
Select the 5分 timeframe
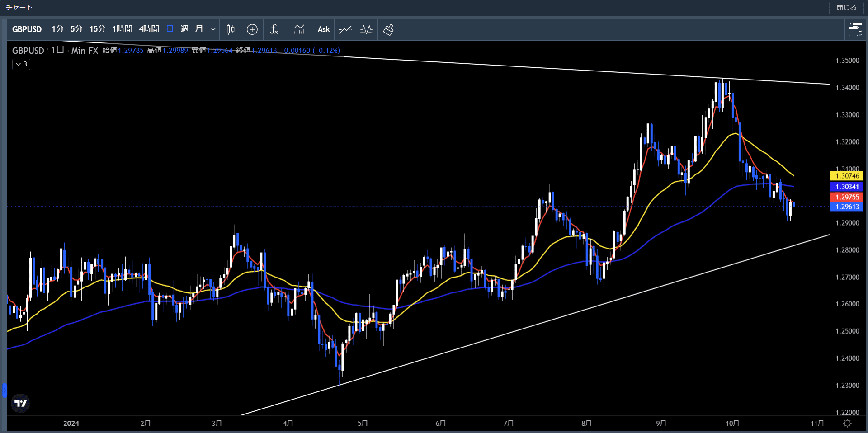(x=76, y=29)
